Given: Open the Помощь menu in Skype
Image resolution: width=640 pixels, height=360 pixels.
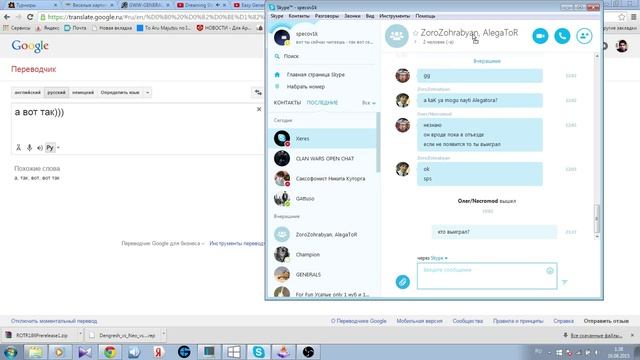Looking at the screenshot, I should pos(425,16).
